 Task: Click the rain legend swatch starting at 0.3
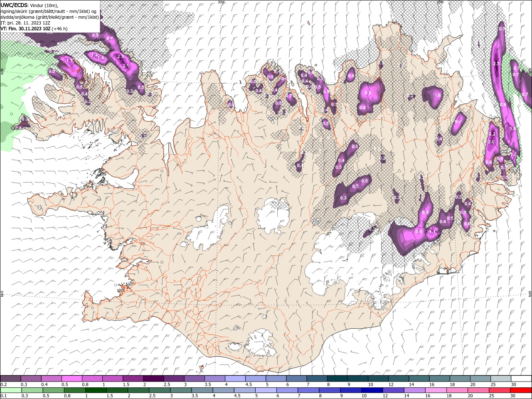point(32,390)
